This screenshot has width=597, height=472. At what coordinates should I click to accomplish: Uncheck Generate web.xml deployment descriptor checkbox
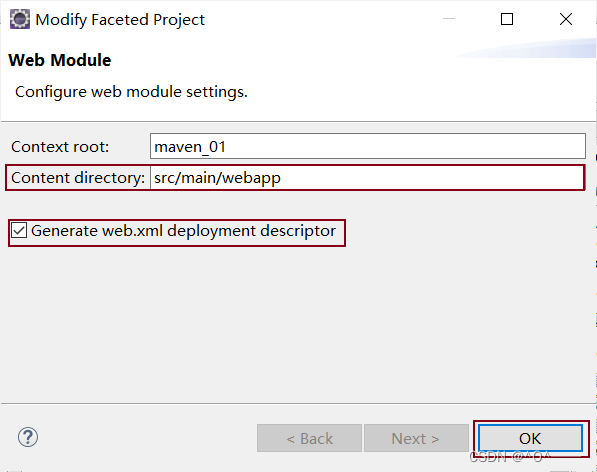(19, 231)
